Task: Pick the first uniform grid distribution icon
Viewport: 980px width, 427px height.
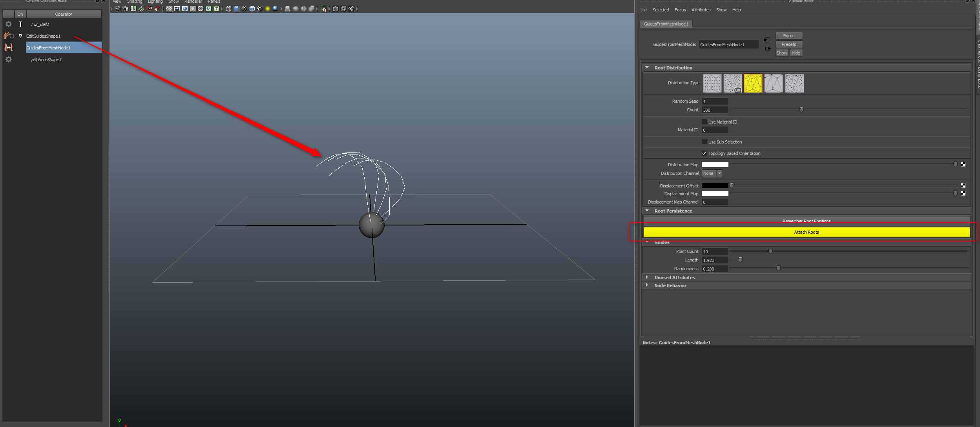Action: point(712,83)
